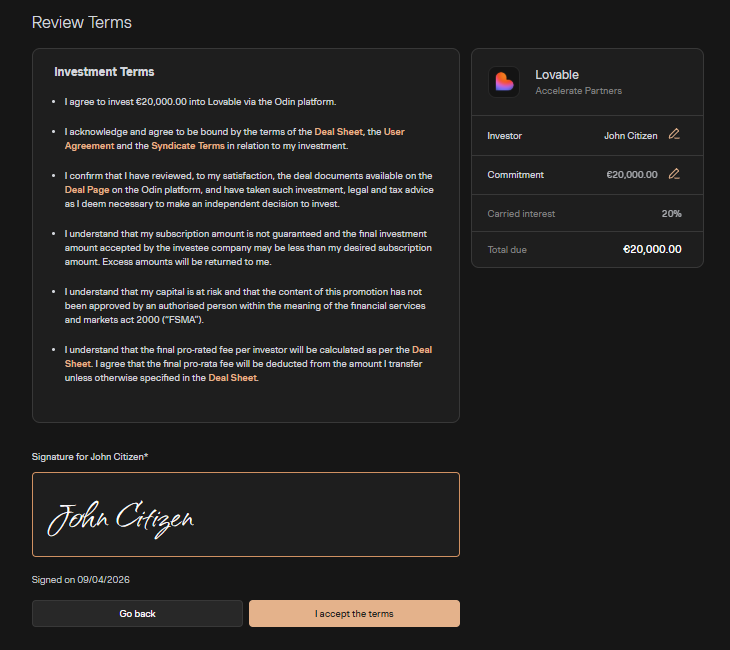The height and width of the screenshot is (650, 730).
Task: Select the 20% carried interest value
Action: (x=671, y=213)
